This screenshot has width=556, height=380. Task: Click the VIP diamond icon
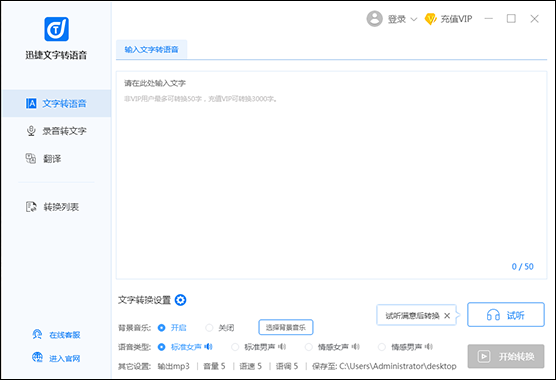tap(430, 19)
